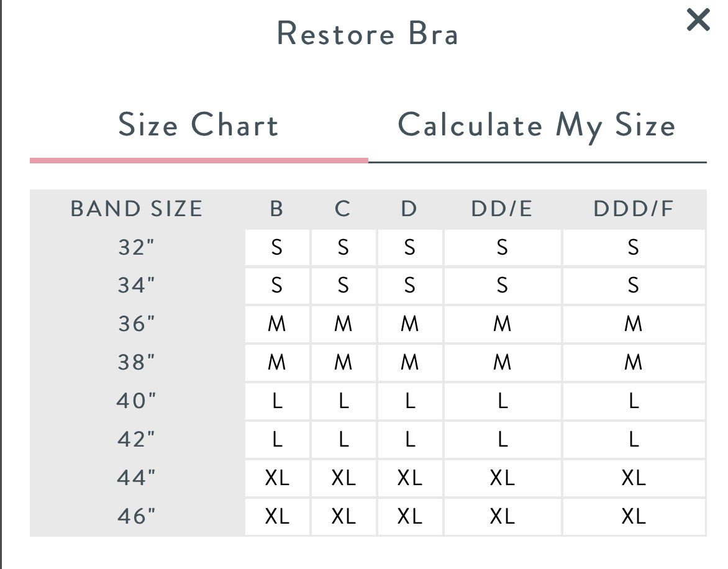Image resolution: width=728 pixels, height=569 pixels.
Task: Select the 44" band size row label
Action: (x=137, y=478)
